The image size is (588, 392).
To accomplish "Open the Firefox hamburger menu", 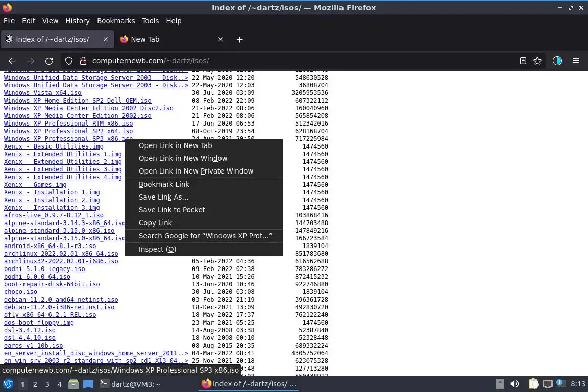I will click(x=576, y=61).
